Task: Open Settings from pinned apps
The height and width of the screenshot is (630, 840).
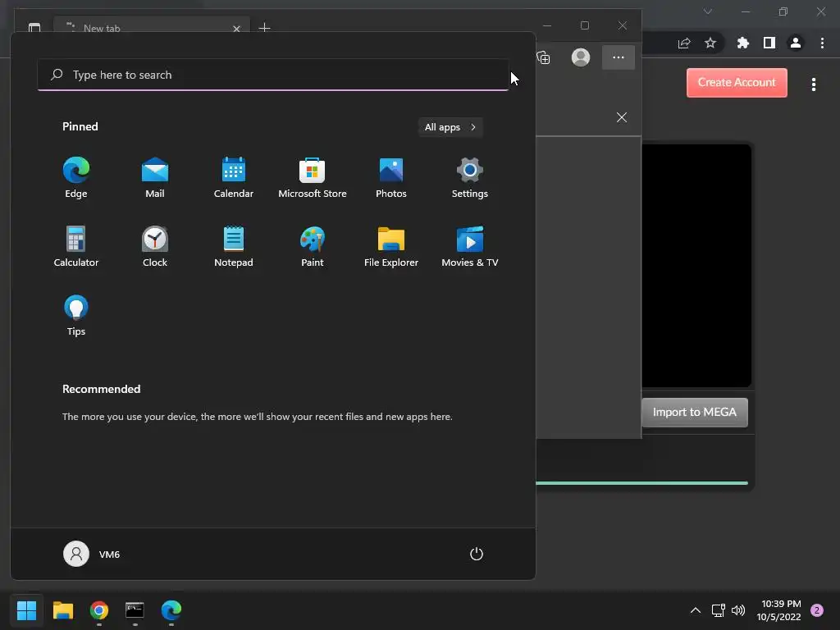Action: click(x=470, y=178)
